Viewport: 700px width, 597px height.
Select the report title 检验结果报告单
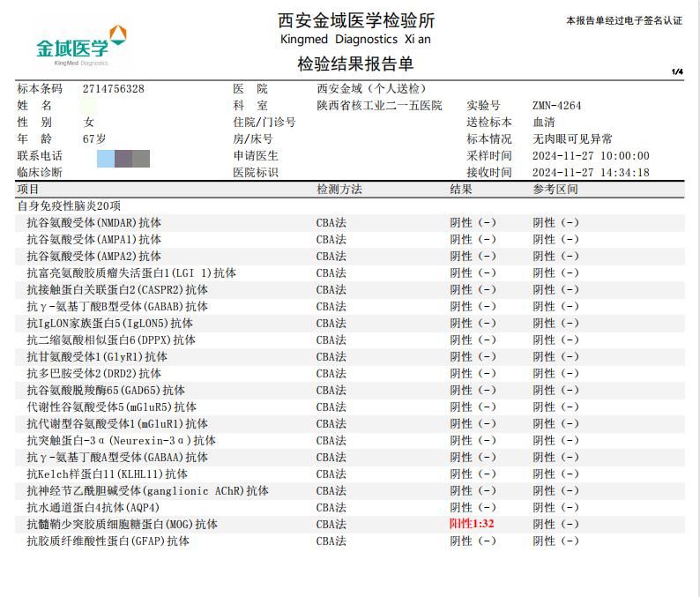pyautogui.click(x=355, y=63)
